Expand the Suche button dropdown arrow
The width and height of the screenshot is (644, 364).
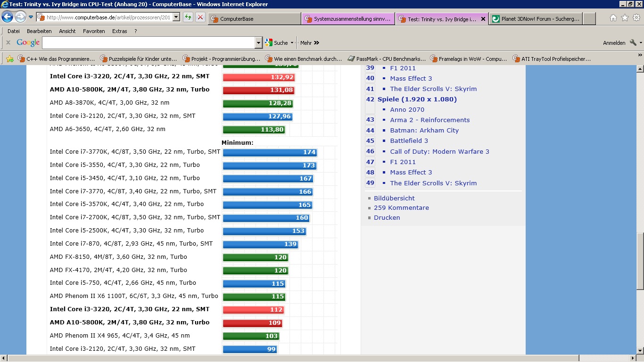[x=292, y=43]
